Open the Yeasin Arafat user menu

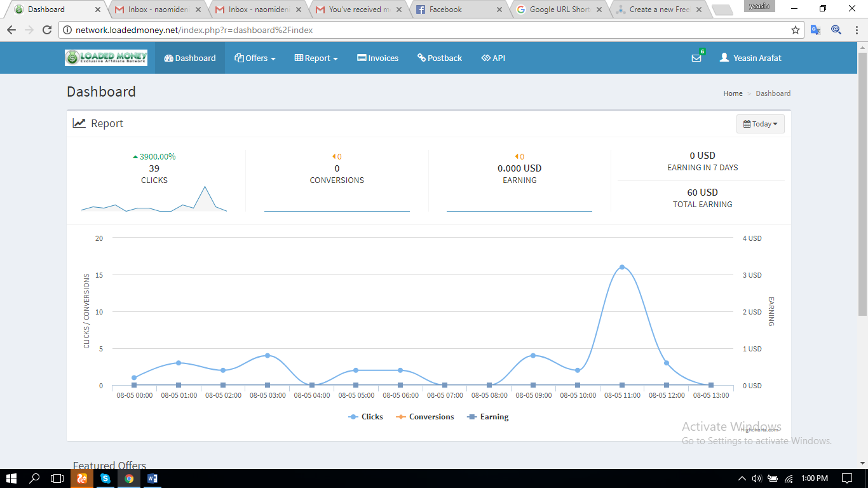pos(750,58)
